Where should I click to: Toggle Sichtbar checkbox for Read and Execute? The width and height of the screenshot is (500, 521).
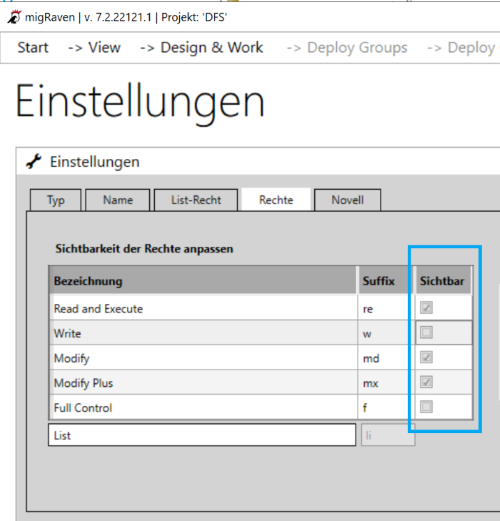426,307
